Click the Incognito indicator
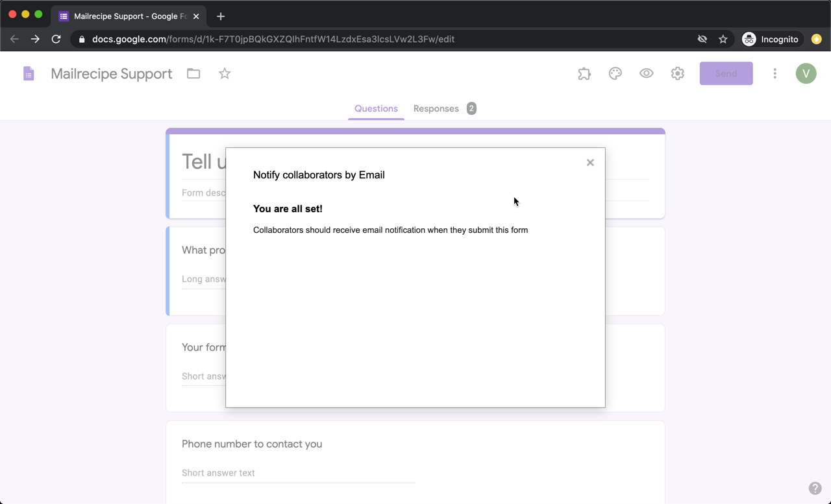 pos(771,39)
